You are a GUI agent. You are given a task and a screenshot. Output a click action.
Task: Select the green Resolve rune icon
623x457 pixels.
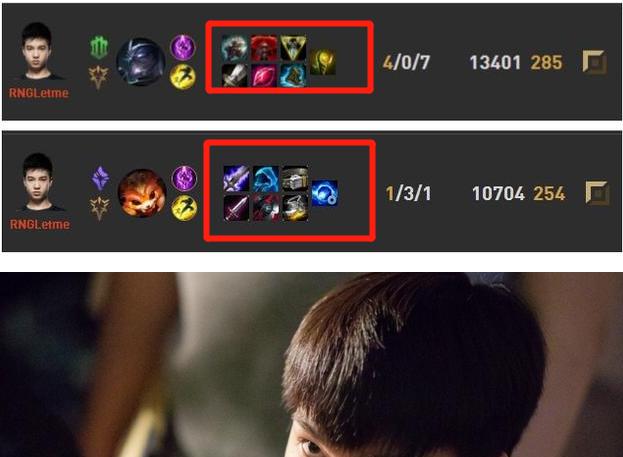point(99,48)
